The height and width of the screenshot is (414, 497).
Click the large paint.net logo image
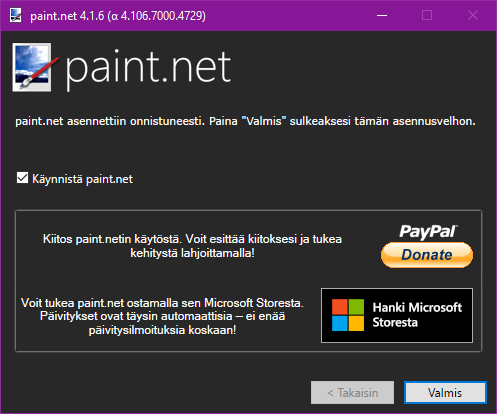tap(35, 67)
